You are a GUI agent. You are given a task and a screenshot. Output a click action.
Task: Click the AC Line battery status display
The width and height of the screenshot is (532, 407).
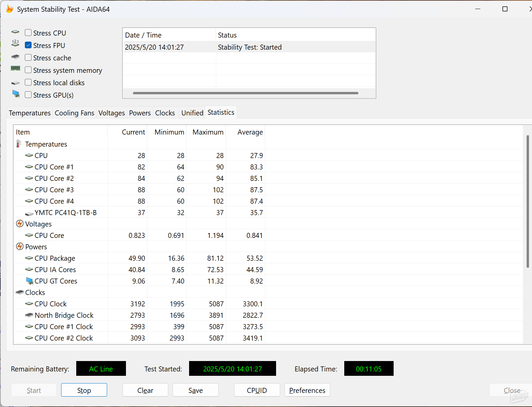(x=101, y=369)
